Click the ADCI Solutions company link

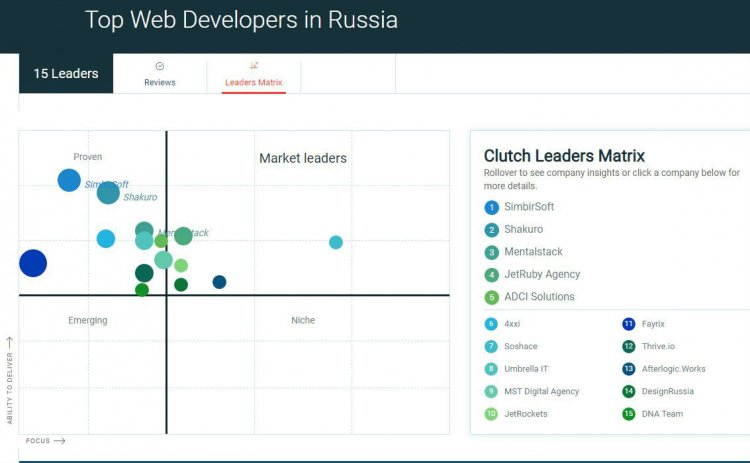pos(539,296)
